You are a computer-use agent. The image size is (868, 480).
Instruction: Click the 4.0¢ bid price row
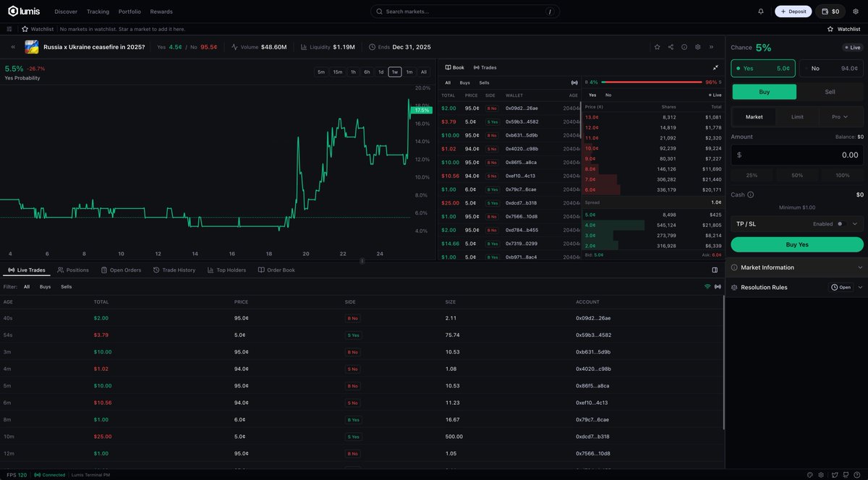coord(653,225)
